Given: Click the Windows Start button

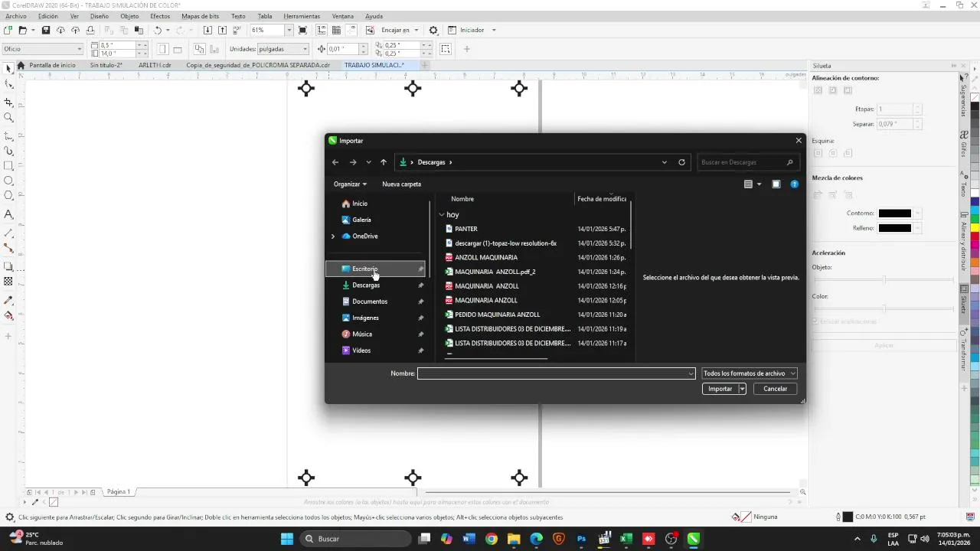Looking at the screenshot, I should point(287,539).
